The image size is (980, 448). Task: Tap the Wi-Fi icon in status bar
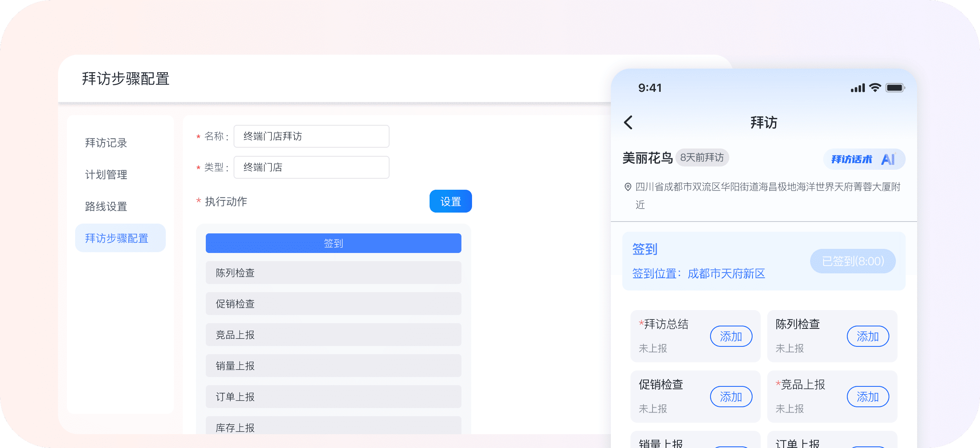click(875, 88)
